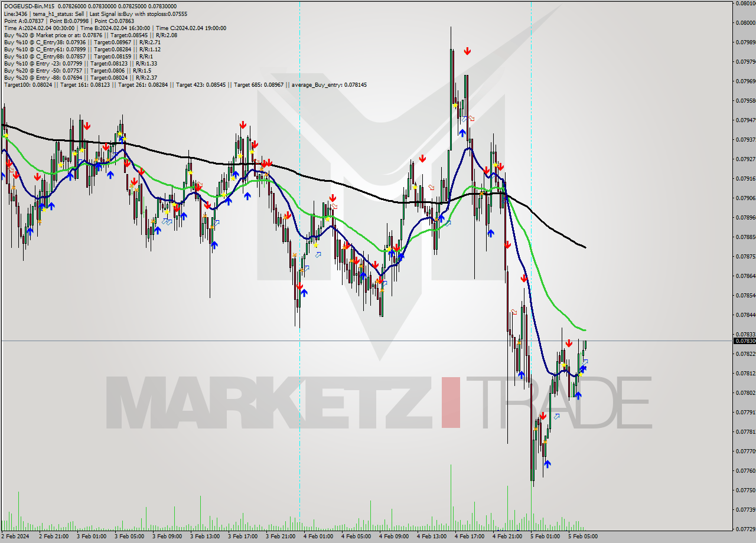Click the 'Buy %10 @ Entry -23' line
This screenshot has width=756, height=543.
80,63
